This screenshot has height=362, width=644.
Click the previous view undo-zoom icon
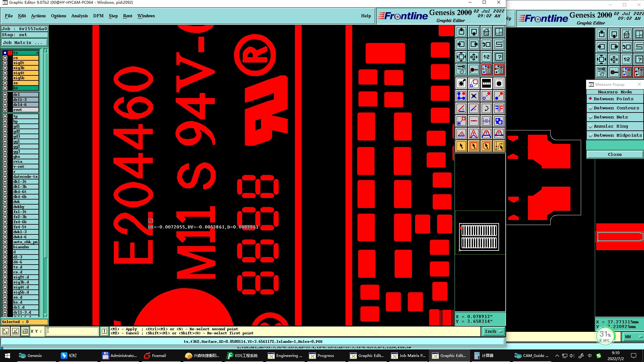(486, 44)
